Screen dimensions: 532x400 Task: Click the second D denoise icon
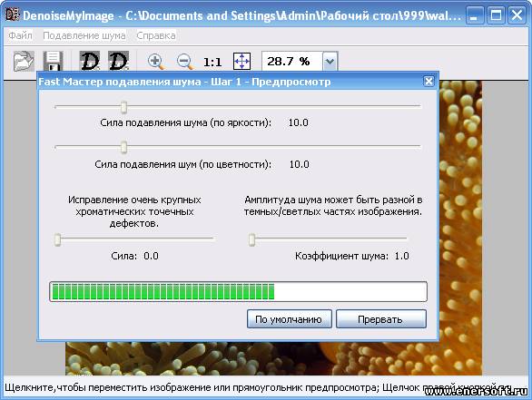coord(118,61)
